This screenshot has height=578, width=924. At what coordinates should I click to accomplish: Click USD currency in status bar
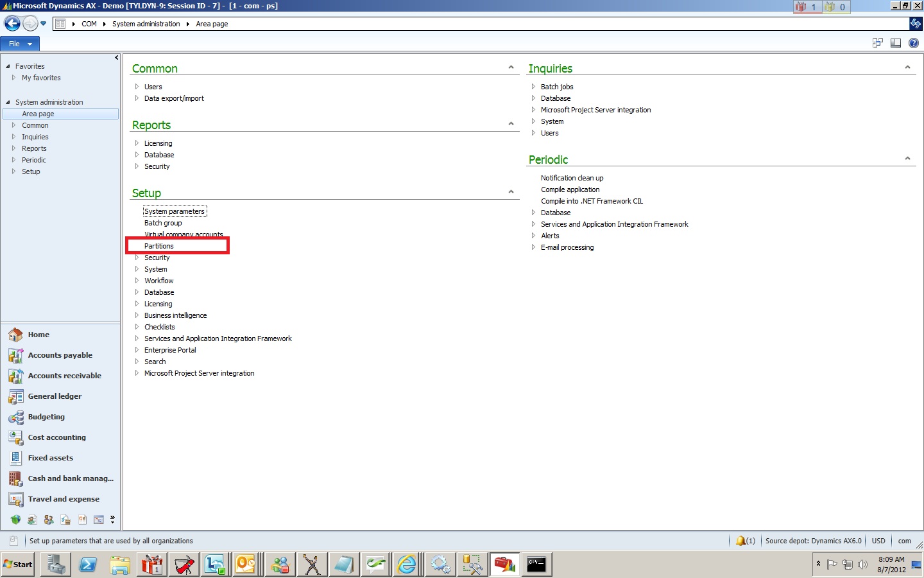click(x=878, y=541)
